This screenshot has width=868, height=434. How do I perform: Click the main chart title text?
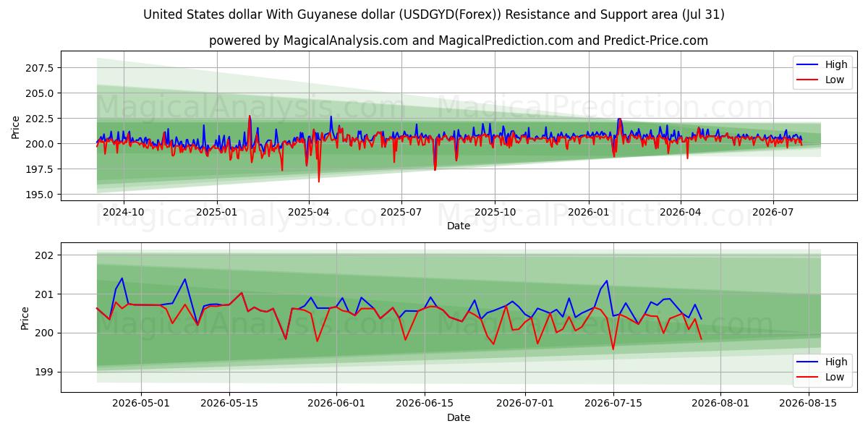click(x=434, y=14)
